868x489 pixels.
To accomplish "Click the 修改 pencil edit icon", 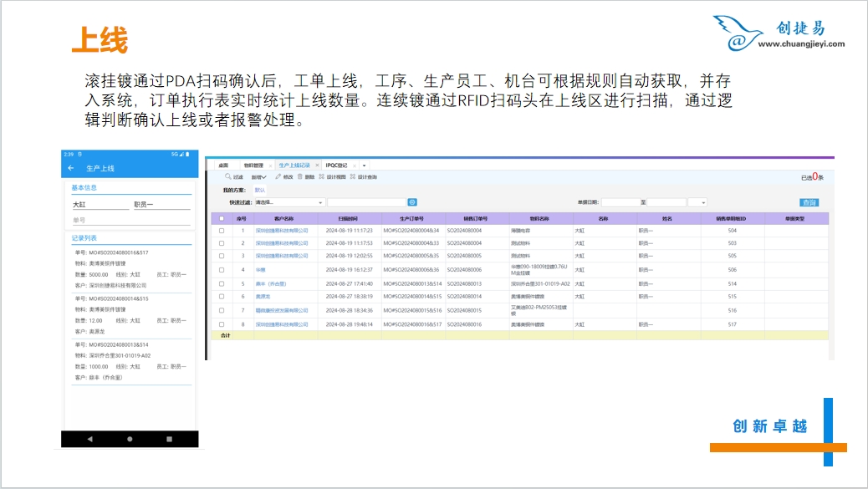I will 278,177.
